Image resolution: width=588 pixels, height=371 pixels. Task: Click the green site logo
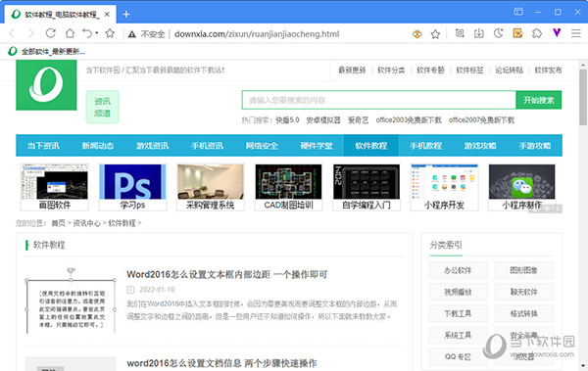pos(46,85)
